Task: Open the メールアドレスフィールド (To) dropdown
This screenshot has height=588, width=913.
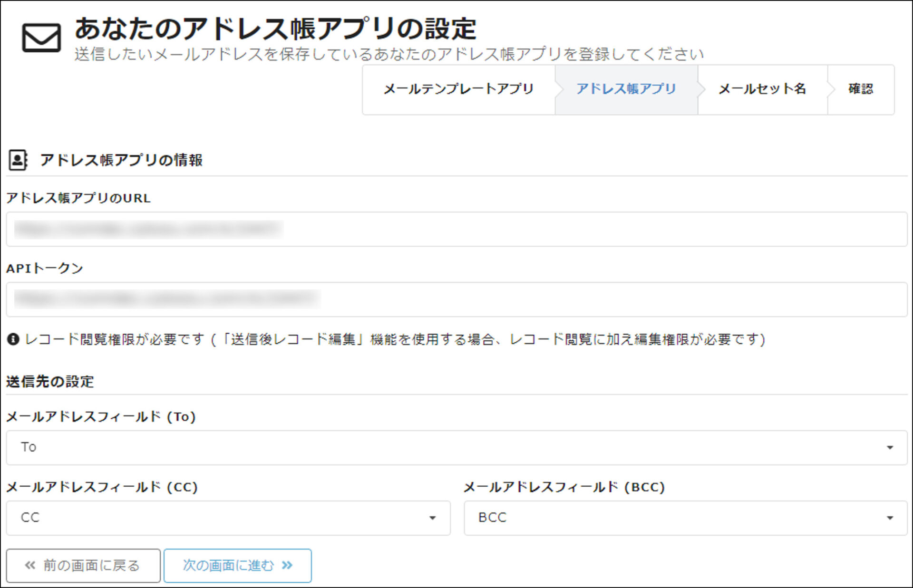Action: (x=456, y=447)
